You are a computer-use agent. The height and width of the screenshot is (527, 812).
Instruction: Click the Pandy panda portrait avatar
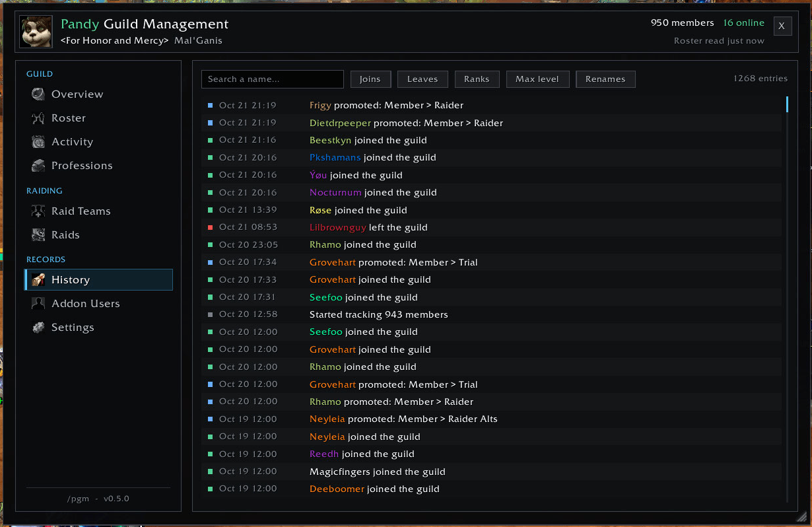click(36, 32)
